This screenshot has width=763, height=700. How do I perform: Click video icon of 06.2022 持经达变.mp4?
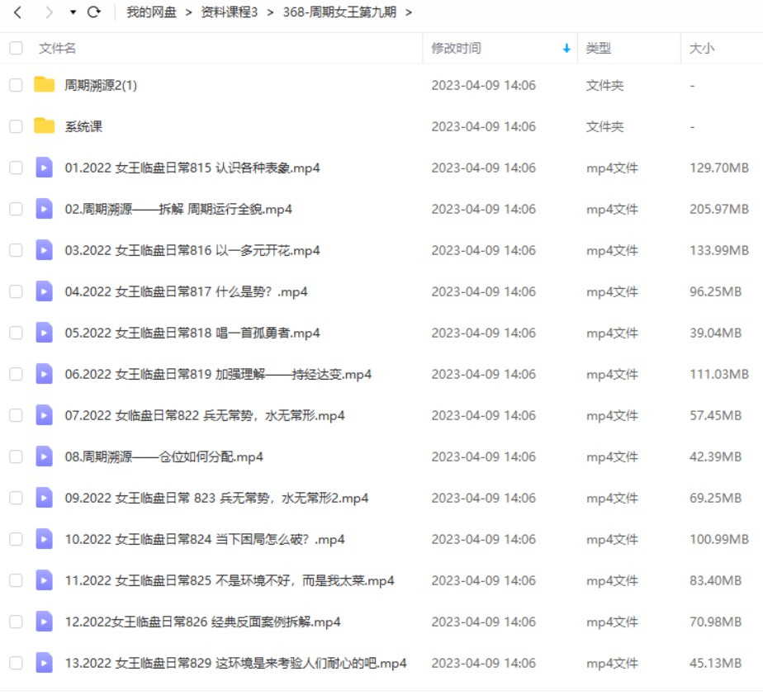(x=45, y=374)
